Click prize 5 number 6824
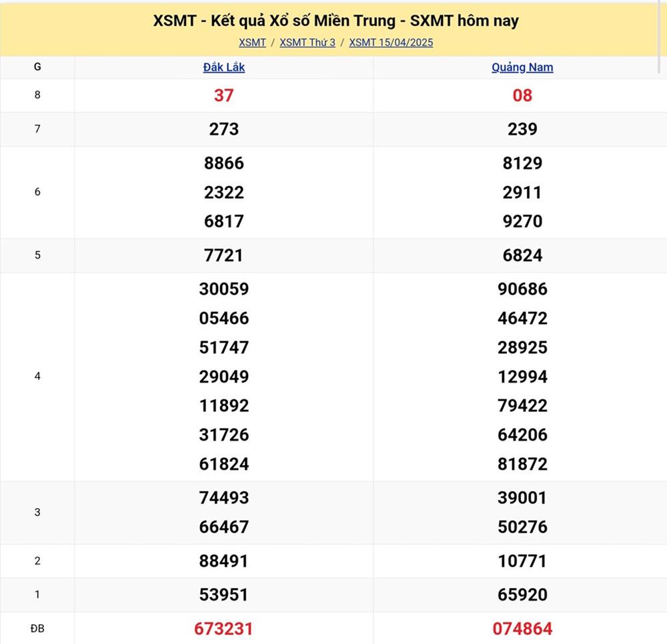667x644 pixels. [522, 255]
